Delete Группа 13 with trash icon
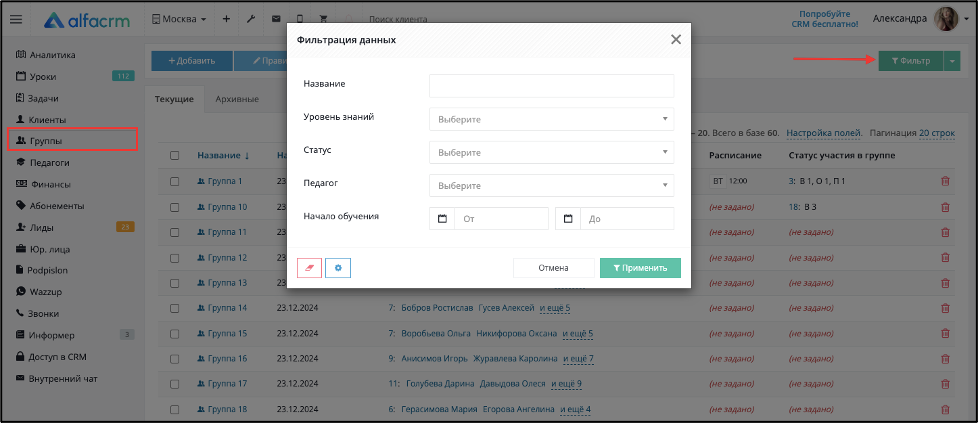This screenshot has height=424, width=979. [x=945, y=283]
